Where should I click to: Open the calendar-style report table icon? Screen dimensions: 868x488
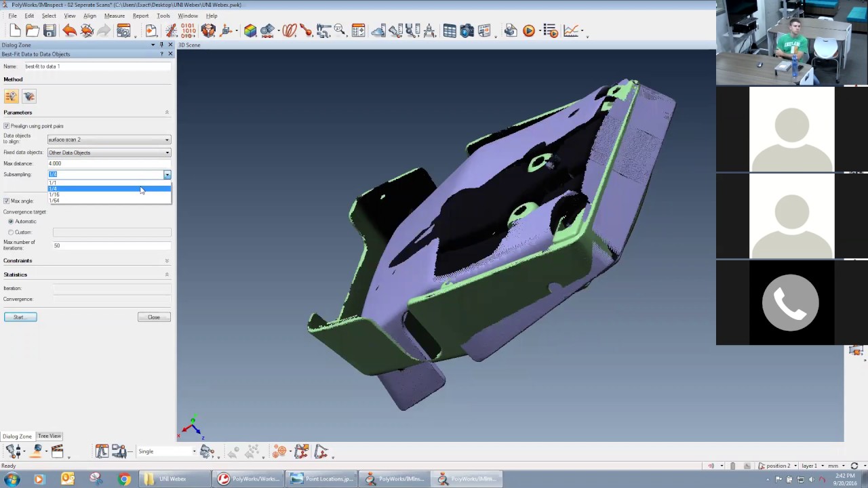click(358, 30)
